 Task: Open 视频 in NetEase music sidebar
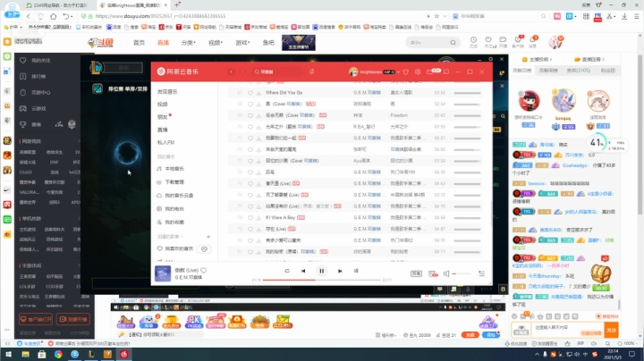point(163,105)
